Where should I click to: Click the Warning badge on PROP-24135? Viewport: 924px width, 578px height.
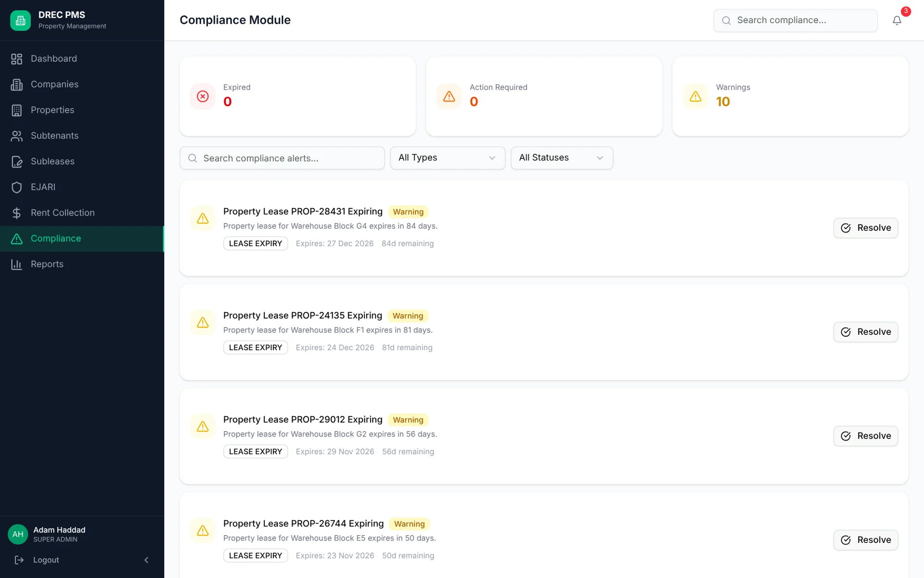tap(408, 316)
